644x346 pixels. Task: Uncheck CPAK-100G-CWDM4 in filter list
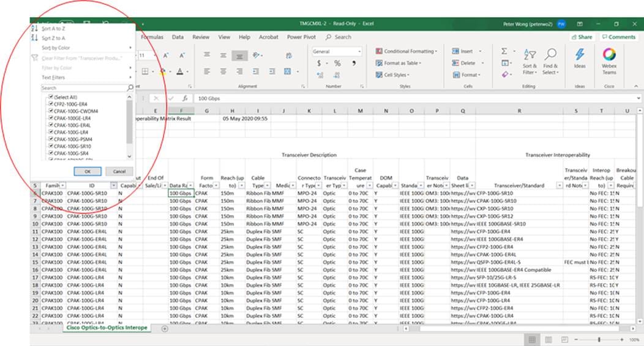(x=51, y=111)
